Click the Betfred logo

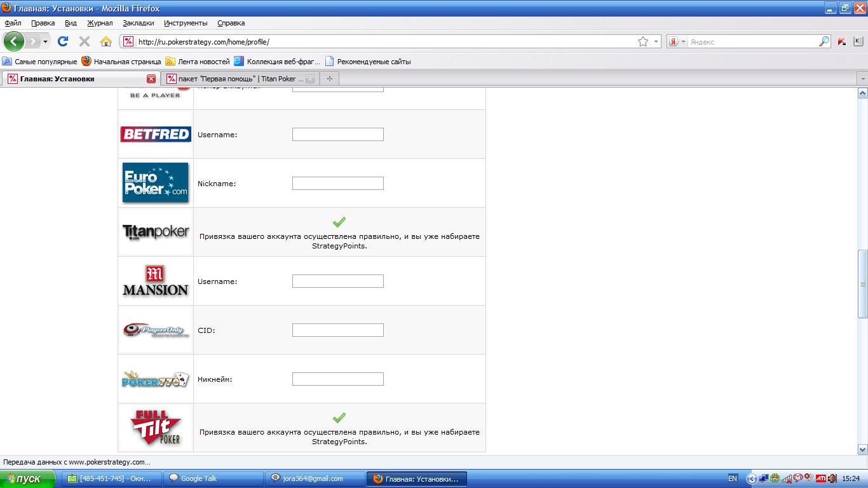point(156,134)
